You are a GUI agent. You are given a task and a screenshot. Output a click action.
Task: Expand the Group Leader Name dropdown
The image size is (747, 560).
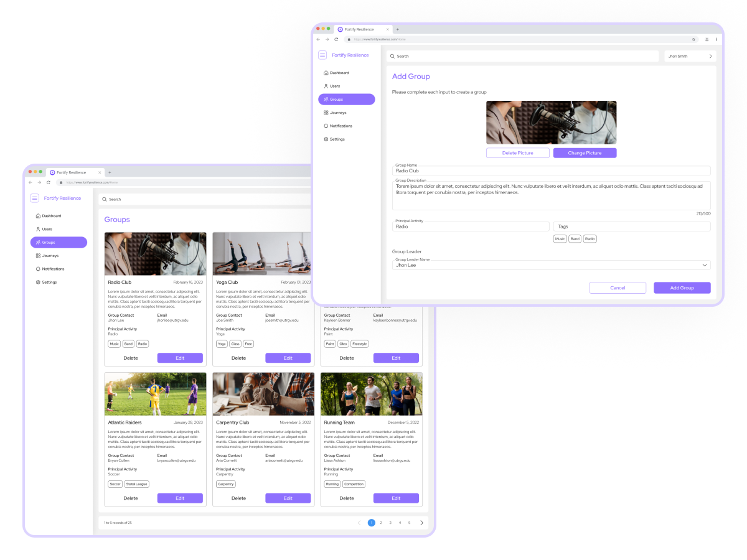[x=705, y=265]
